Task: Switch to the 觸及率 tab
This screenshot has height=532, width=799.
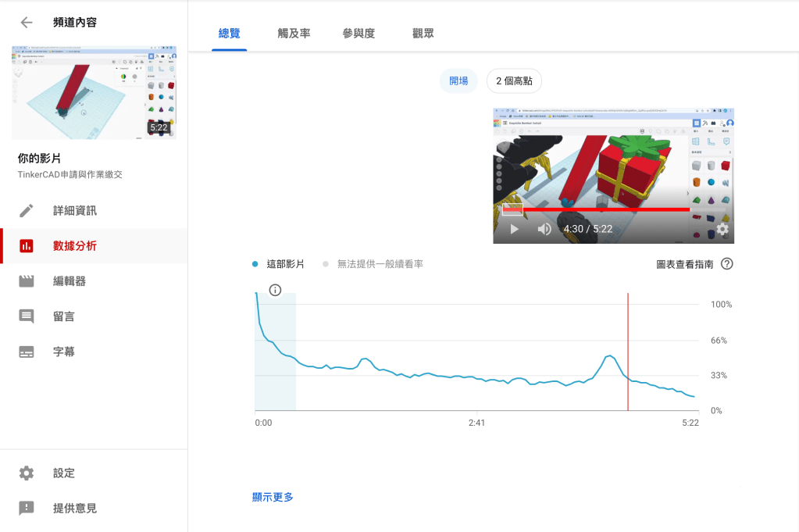Action: [294, 34]
